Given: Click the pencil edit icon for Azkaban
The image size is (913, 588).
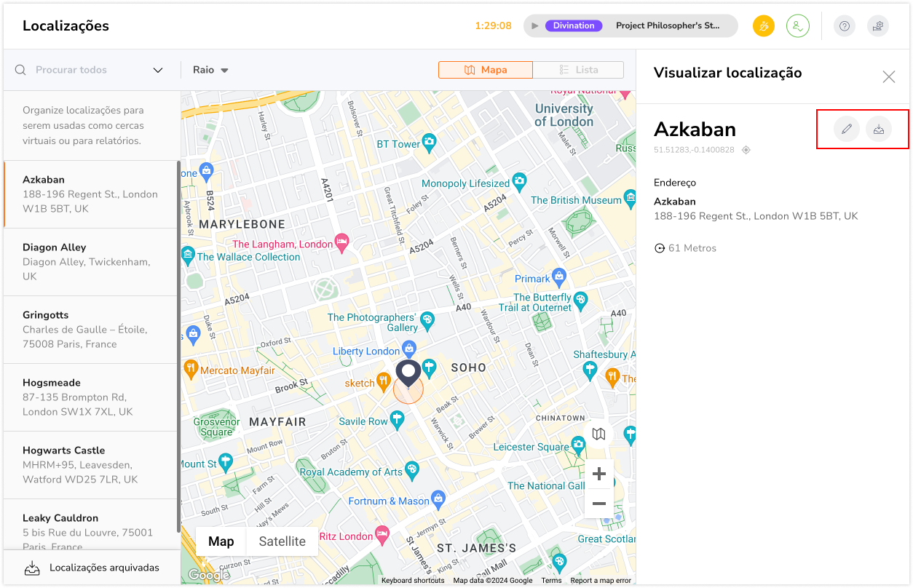Looking at the screenshot, I should 846,130.
